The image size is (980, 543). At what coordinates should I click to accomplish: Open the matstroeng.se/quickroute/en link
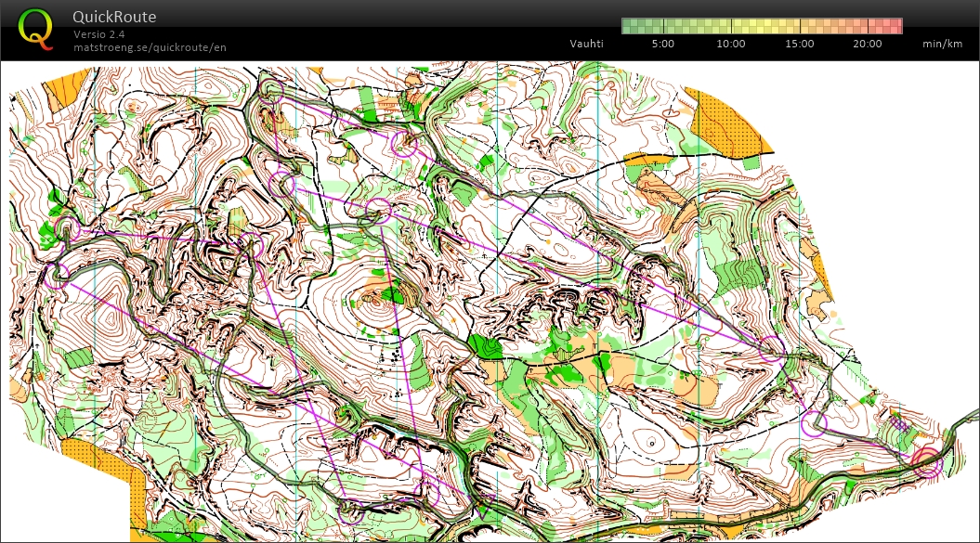pyautogui.click(x=150, y=47)
